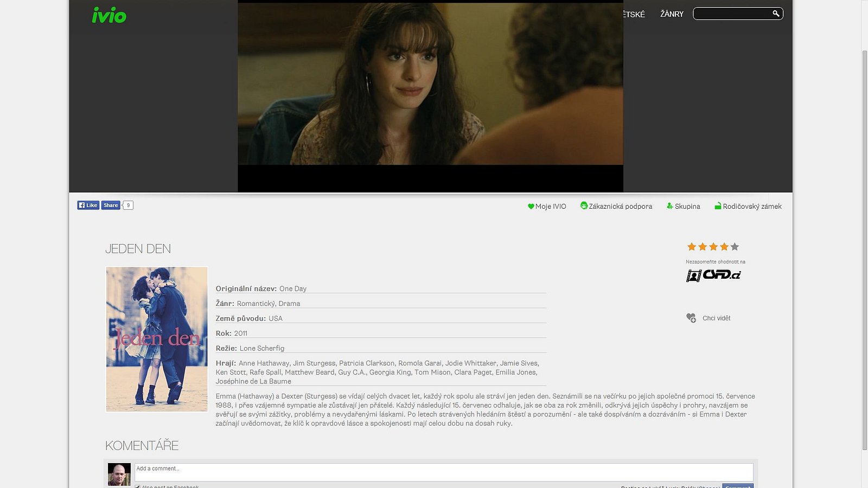The height and width of the screenshot is (488, 868).
Task: Open the ČSFD.cz rating logo
Action: click(713, 275)
